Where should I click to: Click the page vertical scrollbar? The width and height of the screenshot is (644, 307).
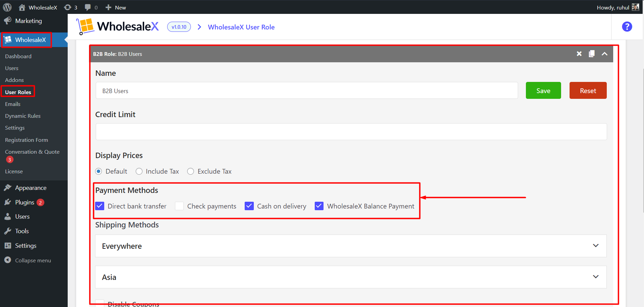[643, 140]
